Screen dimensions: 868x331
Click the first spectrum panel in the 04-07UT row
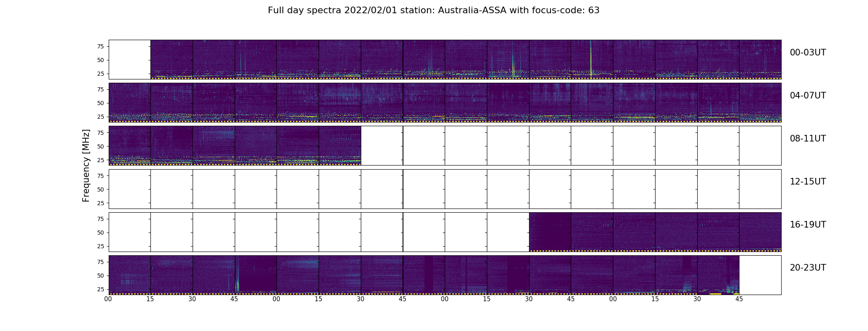130,103
